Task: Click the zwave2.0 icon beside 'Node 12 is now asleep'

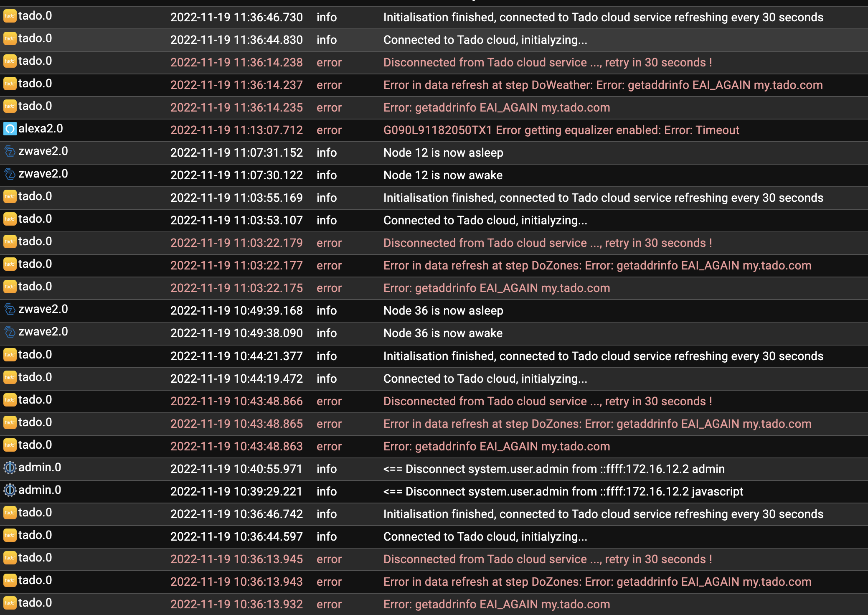Action: [x=9, y=151]
